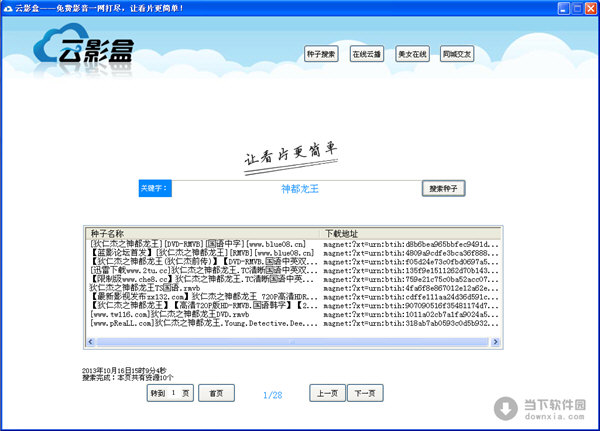
Task: Click magnet link starting btih:759e21c
Action: tap(411, 279)
